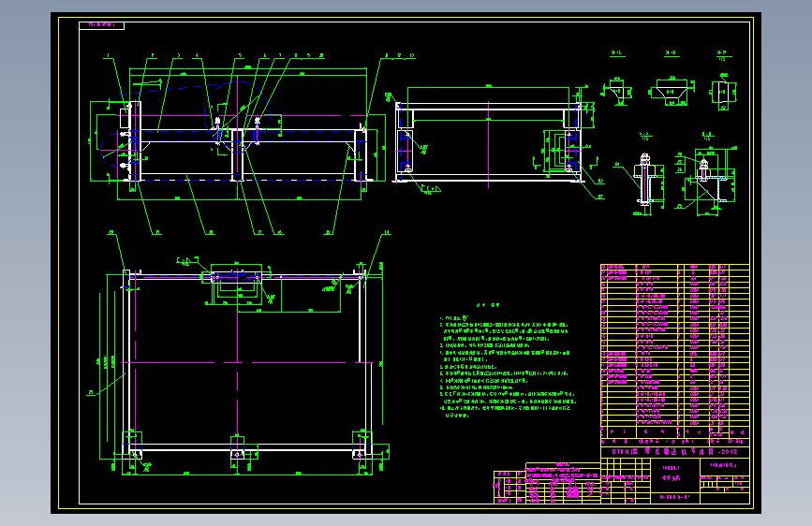Select the small bracket detail atop plan view
The image size is (812, 526).
click(x=236, y=285)
